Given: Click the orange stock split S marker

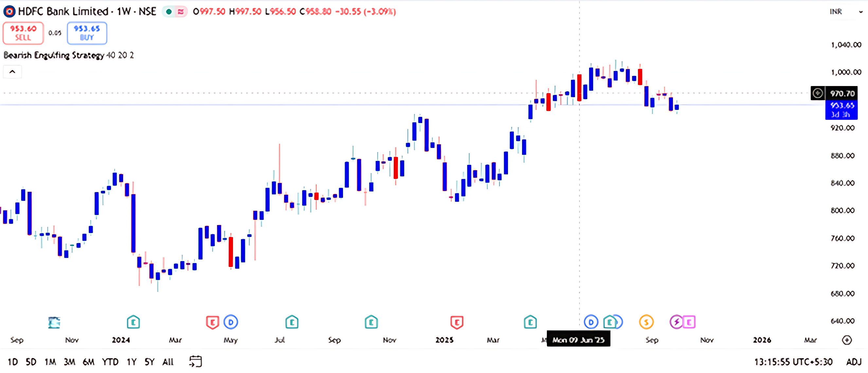Looking at the screenshot, I should click(x=646, y=322).
